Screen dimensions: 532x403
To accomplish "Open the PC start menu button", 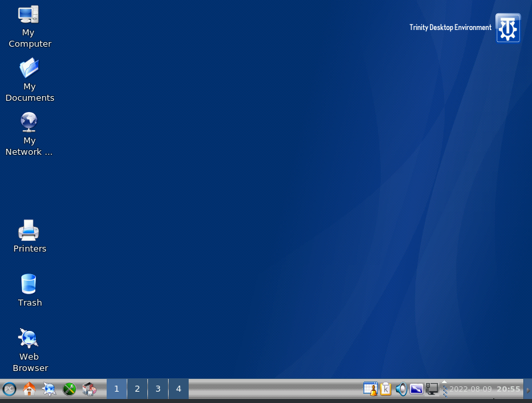I will tap(9, 389).
